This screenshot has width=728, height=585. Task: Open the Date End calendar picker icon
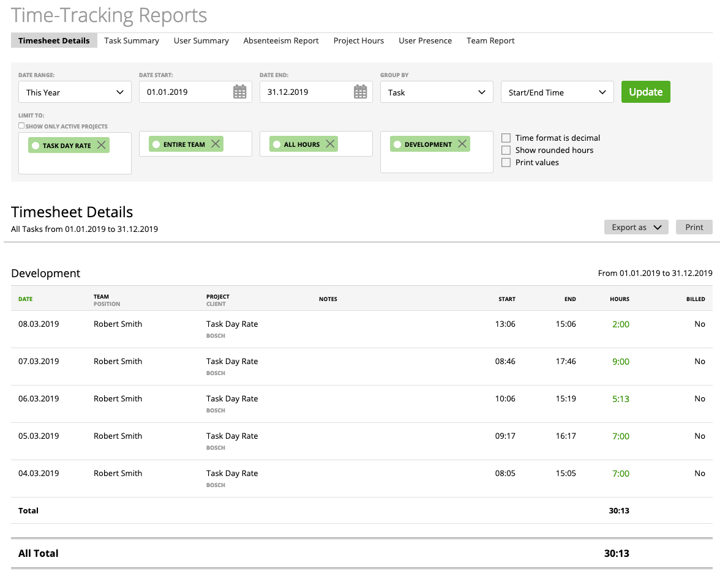pos(360,92)
